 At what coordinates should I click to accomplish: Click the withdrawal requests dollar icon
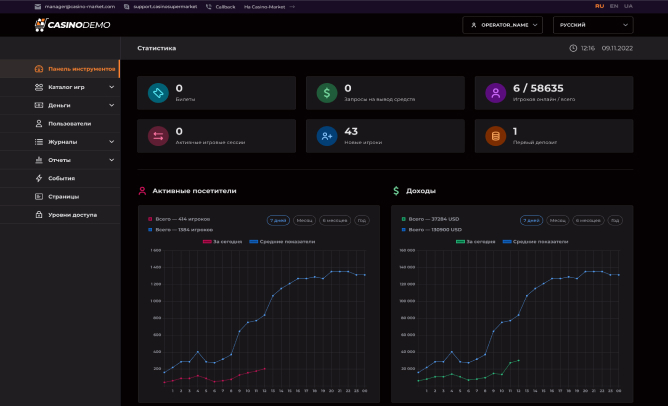point(326,93)
